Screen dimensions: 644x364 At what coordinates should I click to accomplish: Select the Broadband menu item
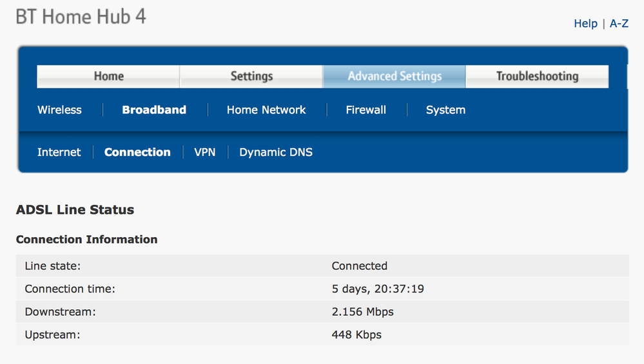pos(154,110)
